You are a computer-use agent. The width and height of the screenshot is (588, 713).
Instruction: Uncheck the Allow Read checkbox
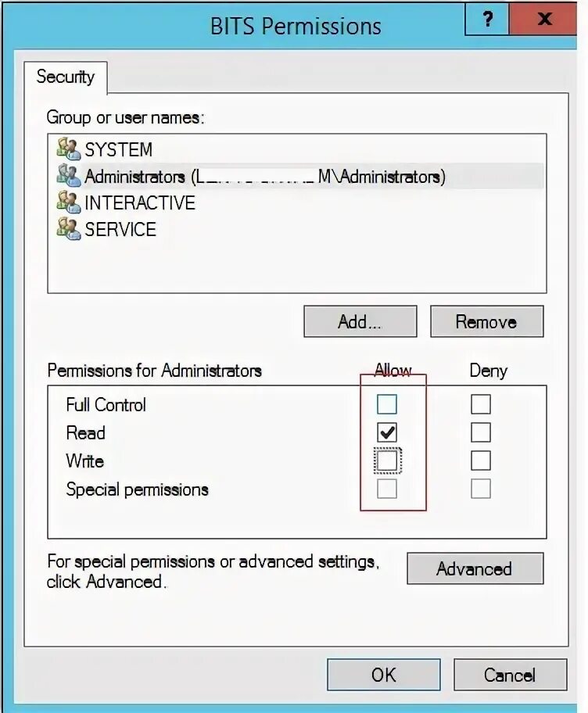387,432
